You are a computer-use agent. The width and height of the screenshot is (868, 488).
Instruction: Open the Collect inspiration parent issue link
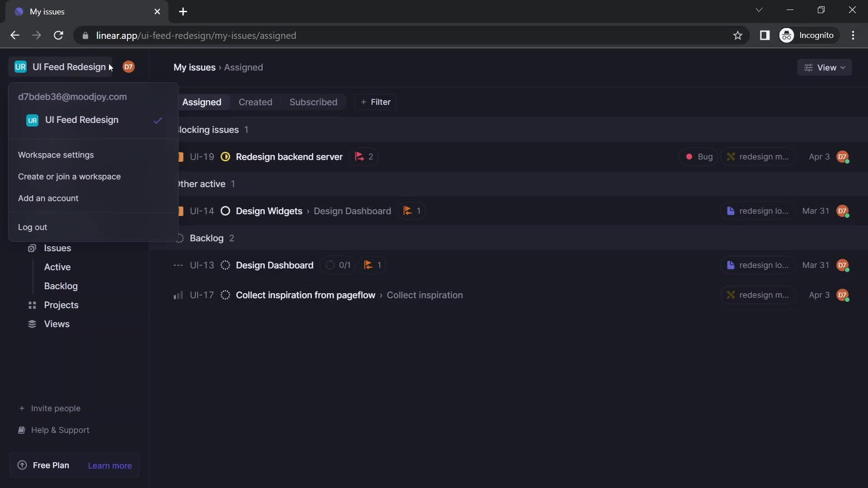[x=425, y=295]
